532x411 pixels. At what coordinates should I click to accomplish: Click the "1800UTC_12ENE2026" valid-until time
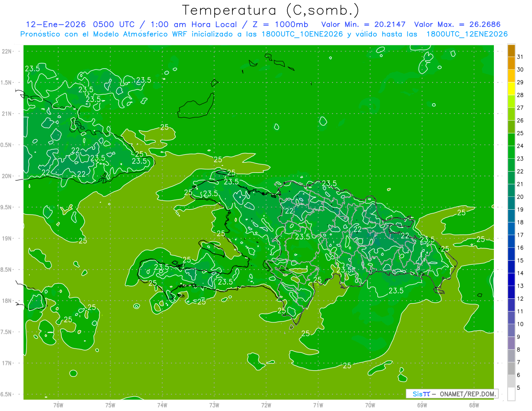pos(467,34)
